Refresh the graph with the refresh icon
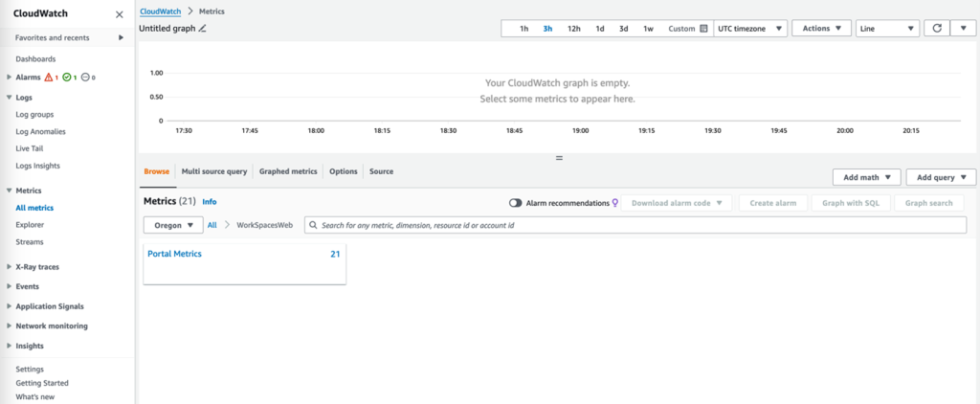The height and width of the screenshot is (404, 980). pos(936,28)
